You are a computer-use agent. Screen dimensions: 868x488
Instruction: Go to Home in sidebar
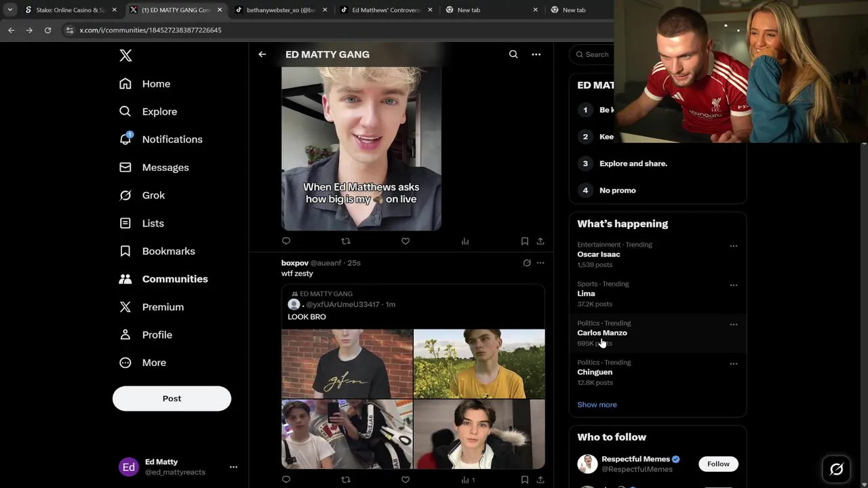click(144, 83)
